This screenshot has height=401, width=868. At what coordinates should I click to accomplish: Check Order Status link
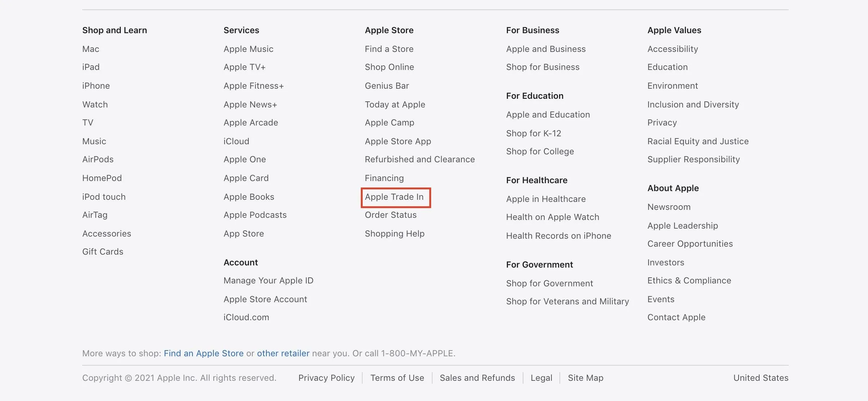coord(391,215)
